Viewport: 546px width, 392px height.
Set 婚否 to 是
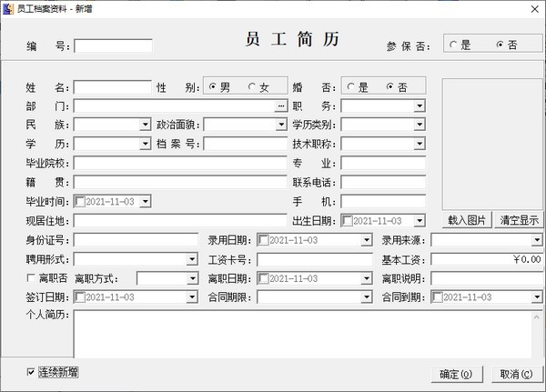click(x=351, y=87)
